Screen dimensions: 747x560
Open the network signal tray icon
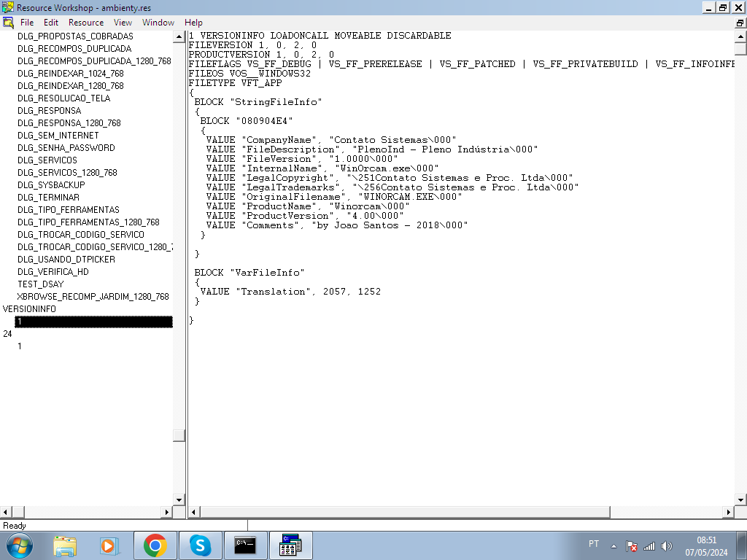(649, 546)
